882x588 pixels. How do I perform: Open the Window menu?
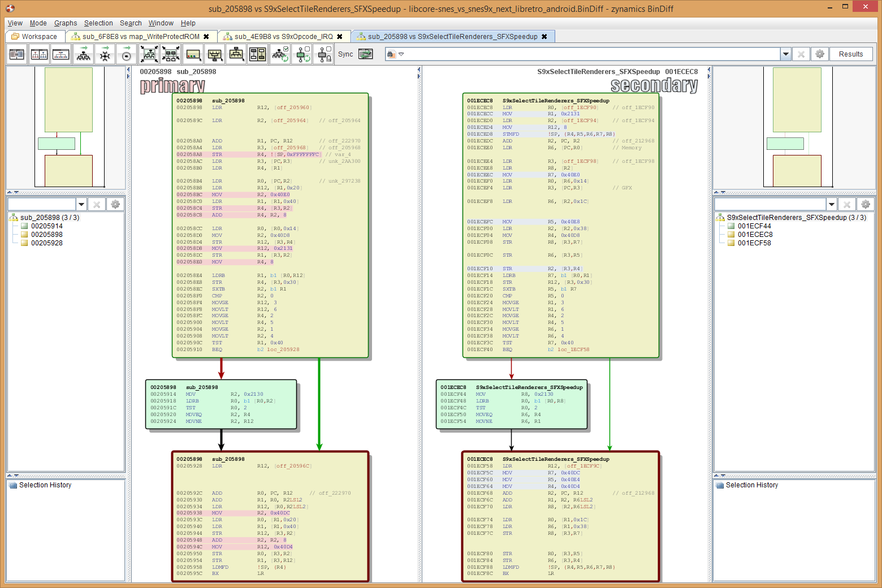click(161, 23)
